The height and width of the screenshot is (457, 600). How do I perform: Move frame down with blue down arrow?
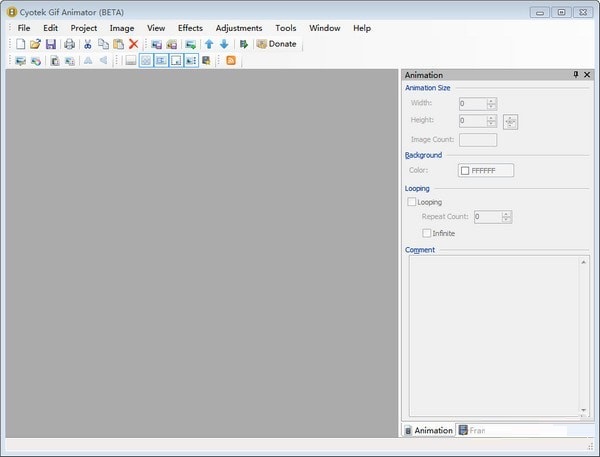coord(223,44)
